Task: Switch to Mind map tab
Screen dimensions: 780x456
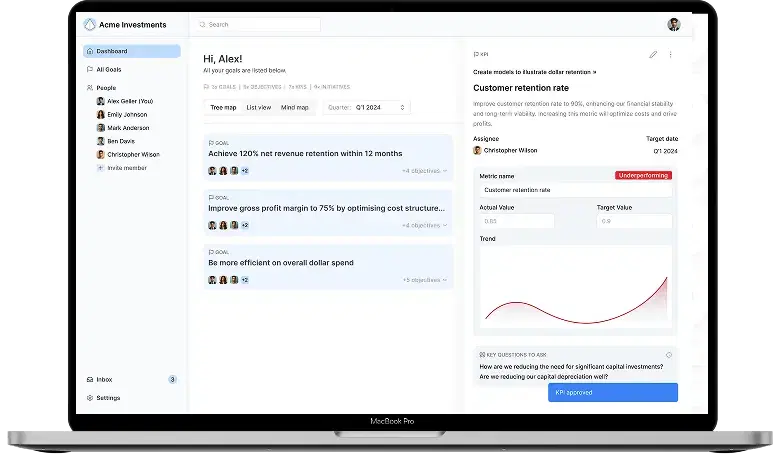Action: [294, 107]
